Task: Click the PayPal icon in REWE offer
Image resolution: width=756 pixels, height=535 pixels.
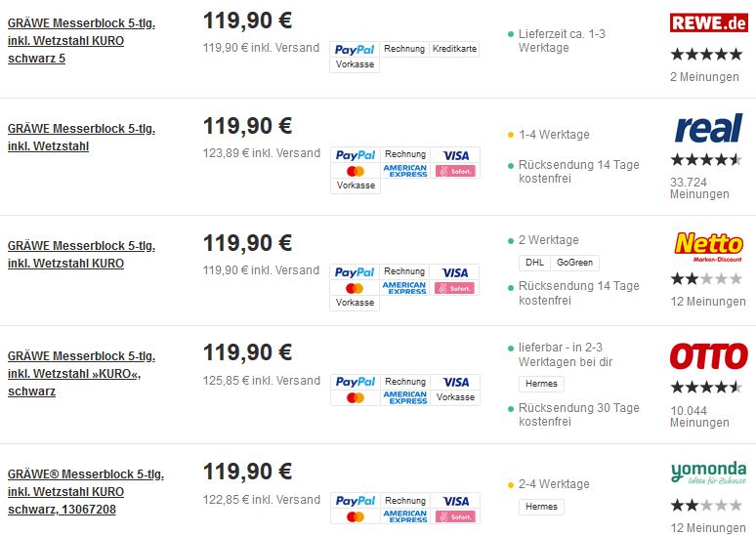Action: [355, 49]
